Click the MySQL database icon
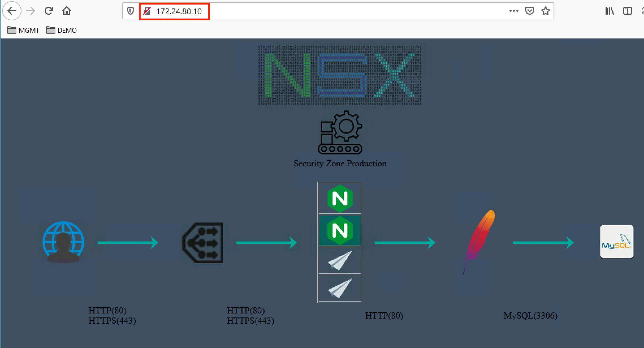This screenshot has height=348, width=644. [x=617, y=242]
